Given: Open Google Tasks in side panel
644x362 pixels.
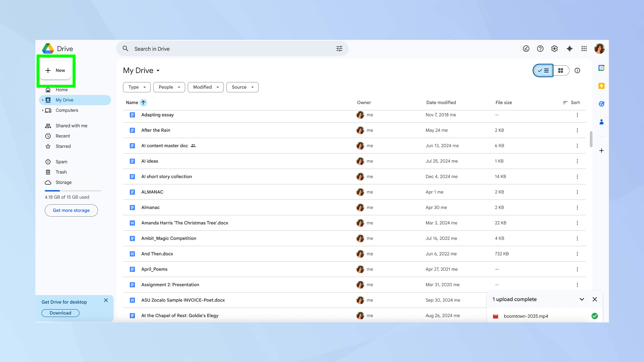Looking at the screenshot, I should tap(601, 104).
